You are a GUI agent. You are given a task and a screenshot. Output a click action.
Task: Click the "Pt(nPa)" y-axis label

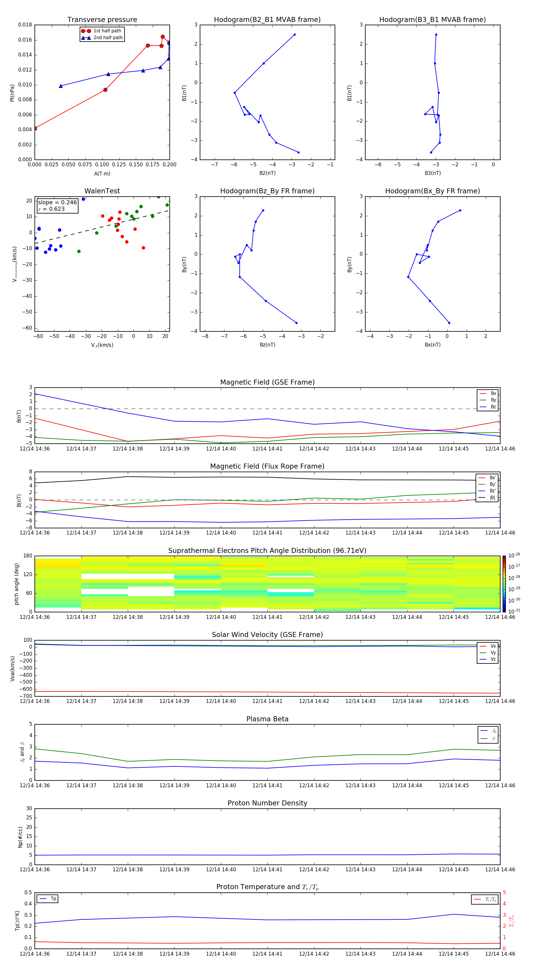point(12,92)
